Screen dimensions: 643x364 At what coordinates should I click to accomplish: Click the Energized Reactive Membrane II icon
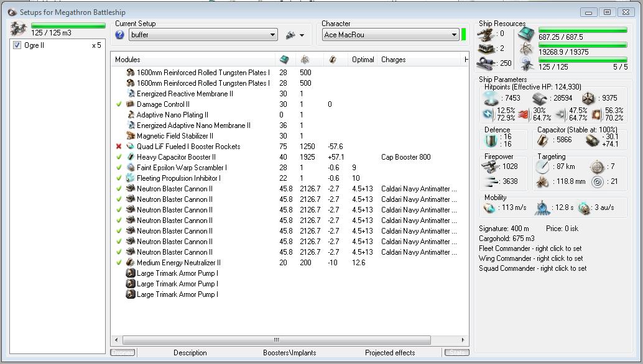tap(131, 94)
